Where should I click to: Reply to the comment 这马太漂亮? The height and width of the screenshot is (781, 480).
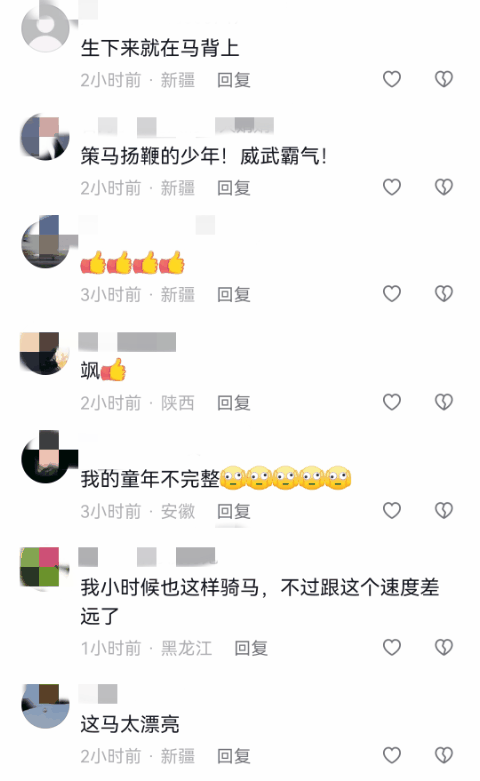coord(234,756)
